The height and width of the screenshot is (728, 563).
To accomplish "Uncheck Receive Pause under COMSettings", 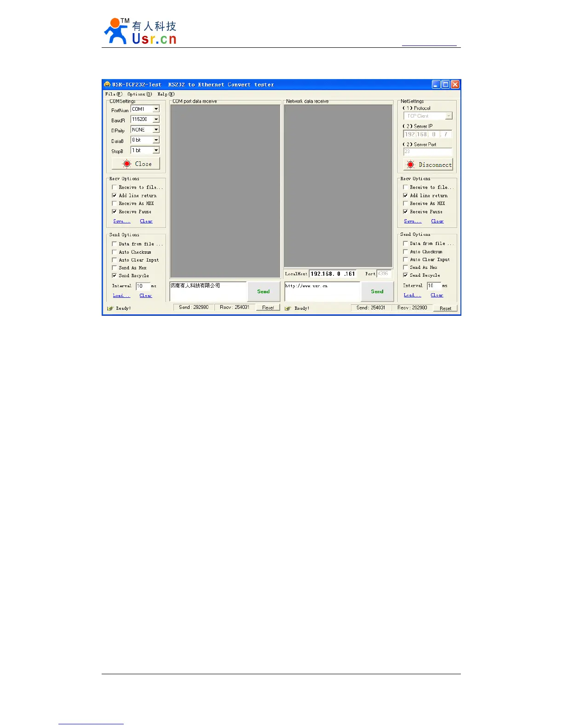I will tap(114, 211).
